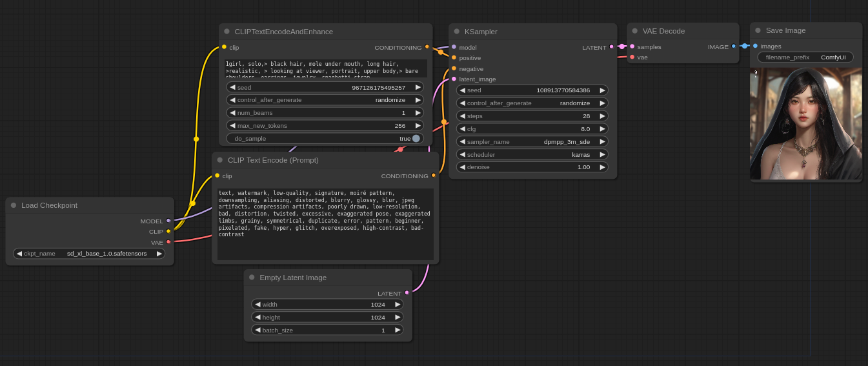Click the denoise value slider field
Image resolution: width=868 pixels, height=366 pixels.
click(532, 167)
